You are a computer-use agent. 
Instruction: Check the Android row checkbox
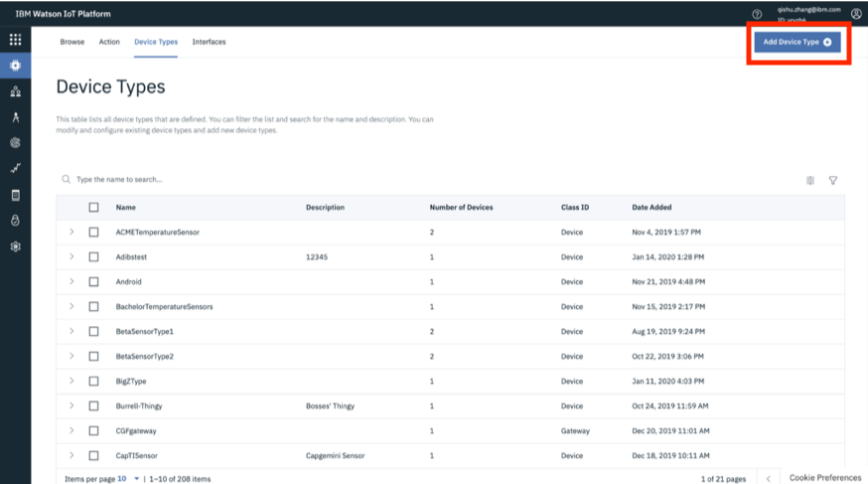[93, 282]
